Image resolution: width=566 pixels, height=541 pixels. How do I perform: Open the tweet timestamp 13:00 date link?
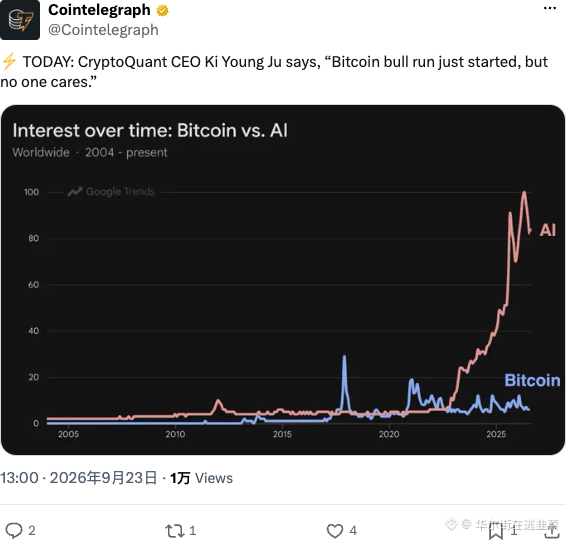79,478
